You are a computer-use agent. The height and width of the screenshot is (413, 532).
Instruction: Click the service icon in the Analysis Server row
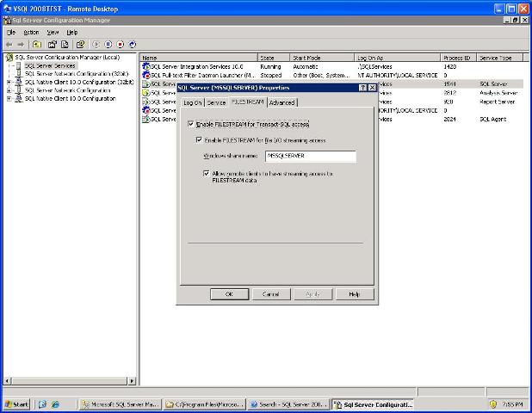point(146,93)
